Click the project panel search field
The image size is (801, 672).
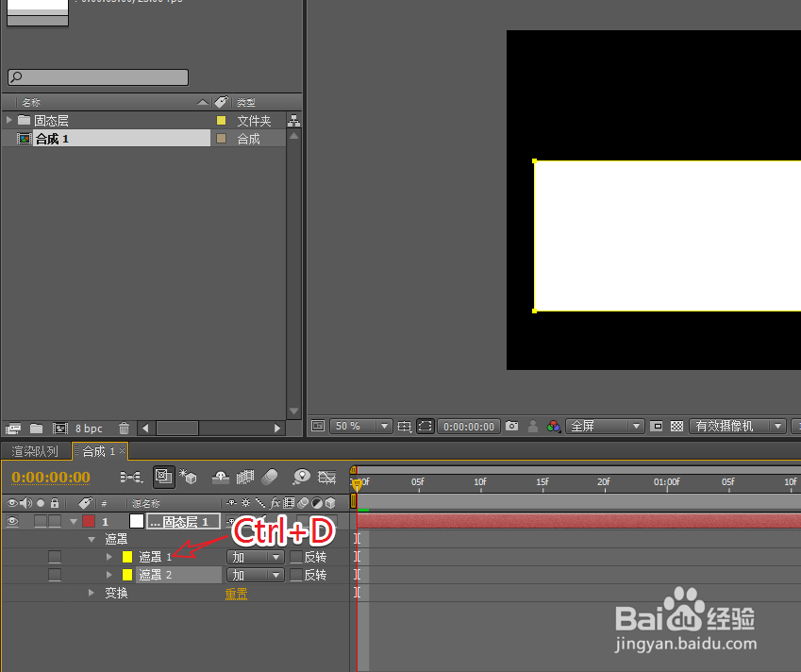[98, 77]
